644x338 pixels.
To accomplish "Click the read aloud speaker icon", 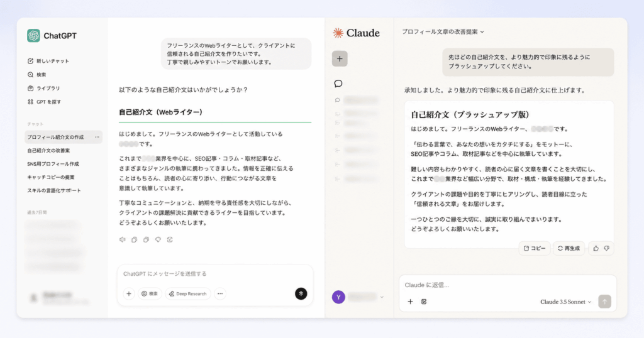I will (x=123, y=239).
